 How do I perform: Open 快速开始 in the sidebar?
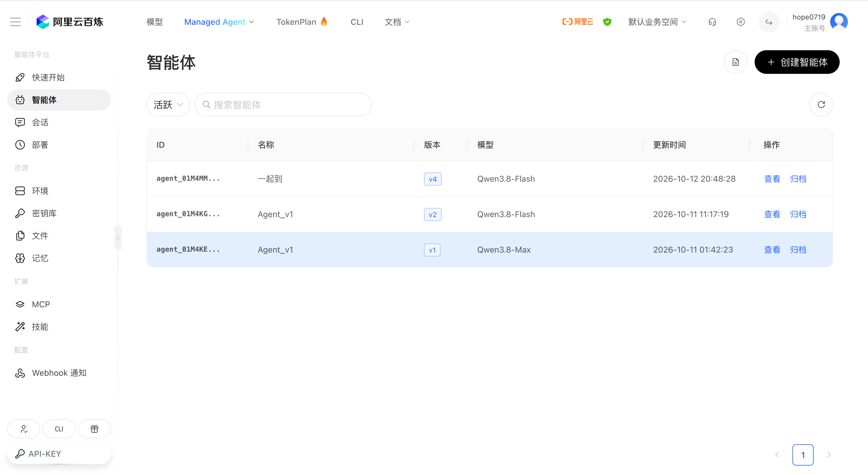point(59,77)
